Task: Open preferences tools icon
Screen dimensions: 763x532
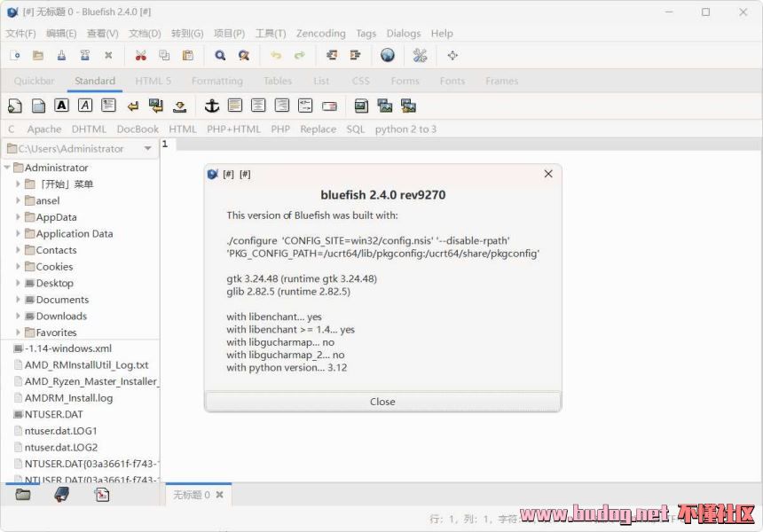Action: click(x=420, y=56)
